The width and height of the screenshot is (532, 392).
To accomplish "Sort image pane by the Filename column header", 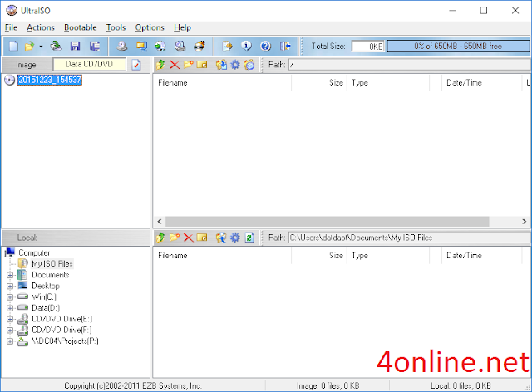I will click(223, 83).
